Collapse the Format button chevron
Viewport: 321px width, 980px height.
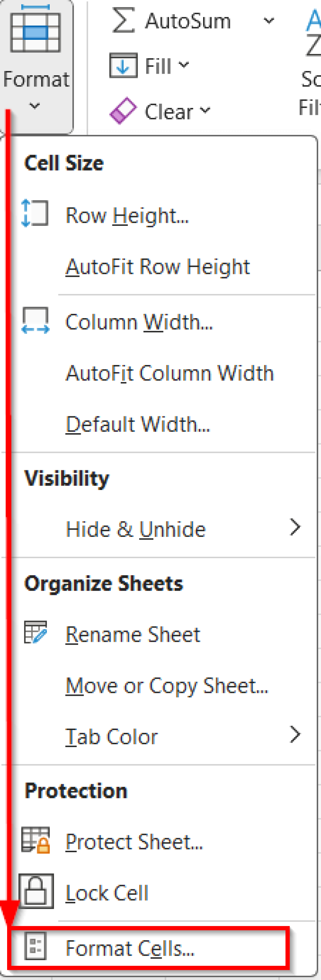pyautogui.click(x=35, y=106)
